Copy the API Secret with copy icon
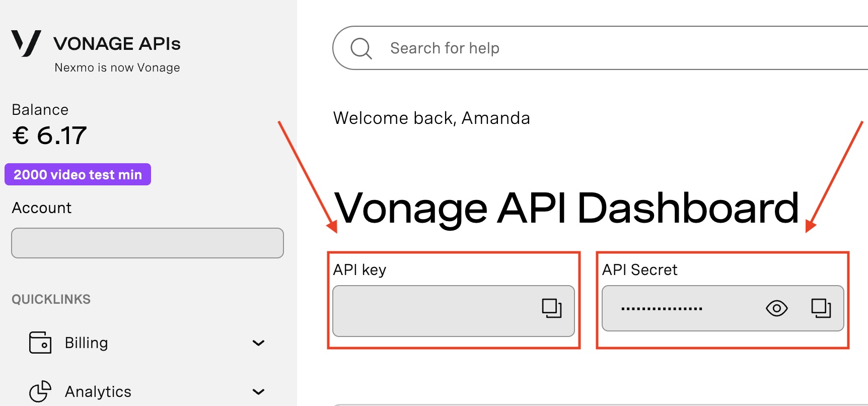The width and height of the screenshot is (868, 406). (821, 308)
